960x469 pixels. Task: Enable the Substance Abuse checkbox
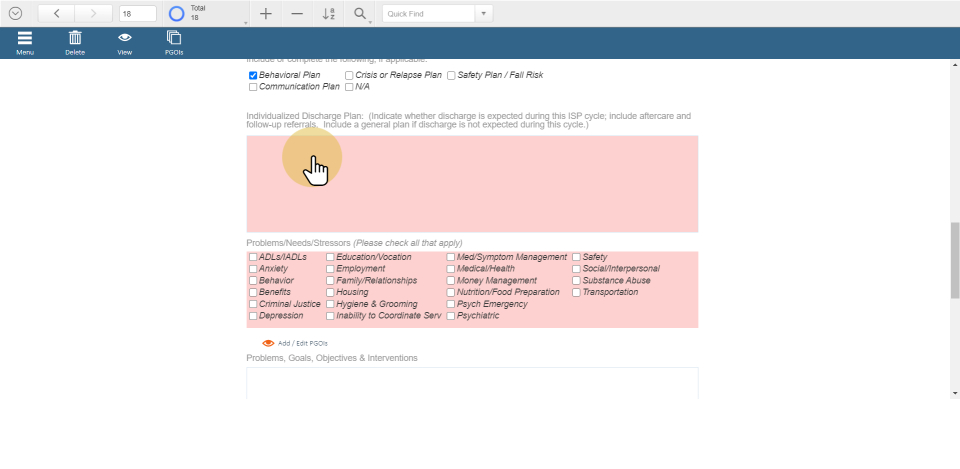(x=576, y=281)
